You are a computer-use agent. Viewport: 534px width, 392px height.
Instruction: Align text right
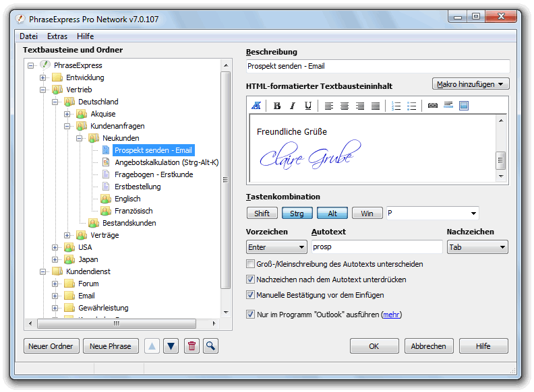tap(360, 106)
